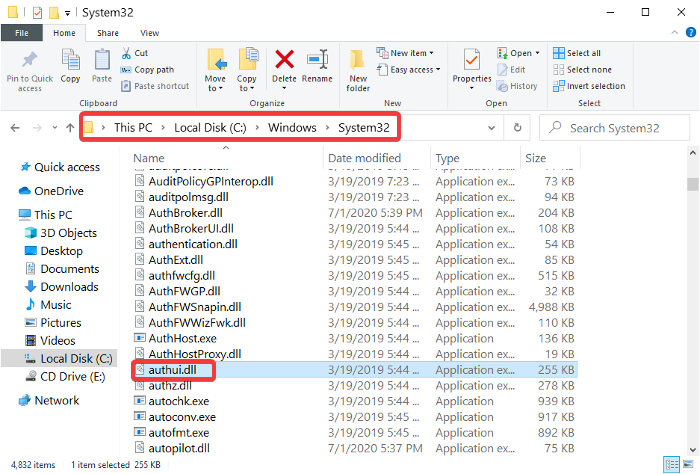
Task: Switch to the Home ribbon tab
Action: [64, 33]
